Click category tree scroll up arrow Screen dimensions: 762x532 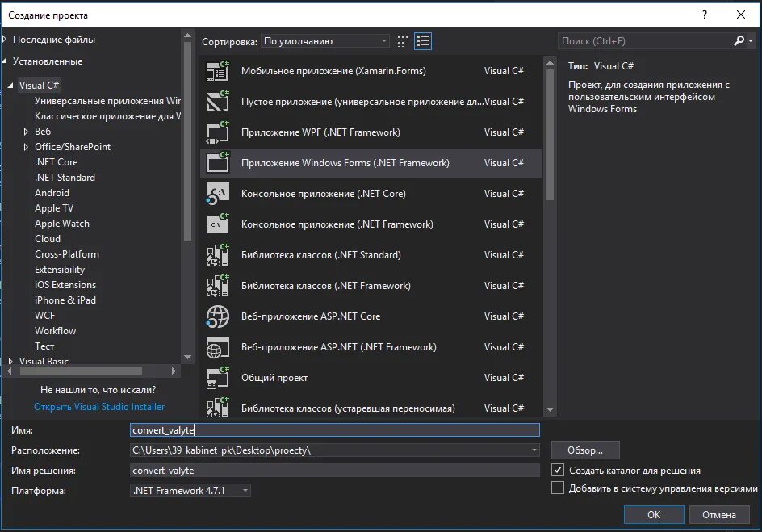pos(187,36)
